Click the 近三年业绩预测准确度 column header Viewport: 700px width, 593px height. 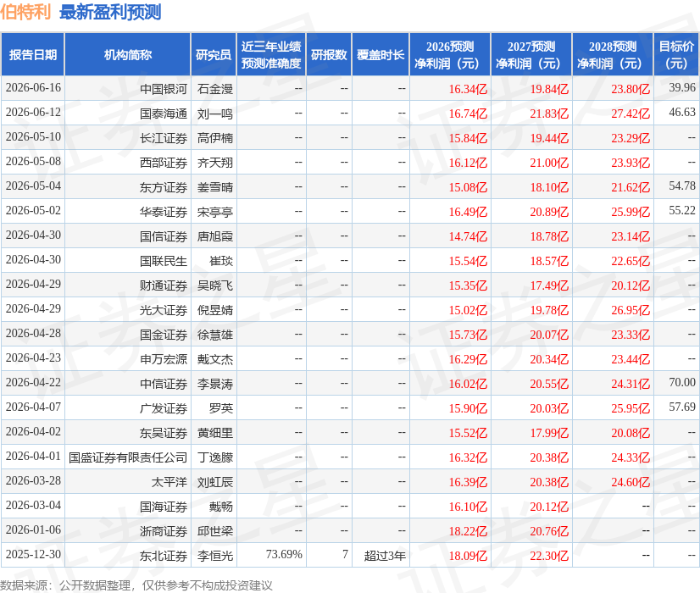(271, 54)
